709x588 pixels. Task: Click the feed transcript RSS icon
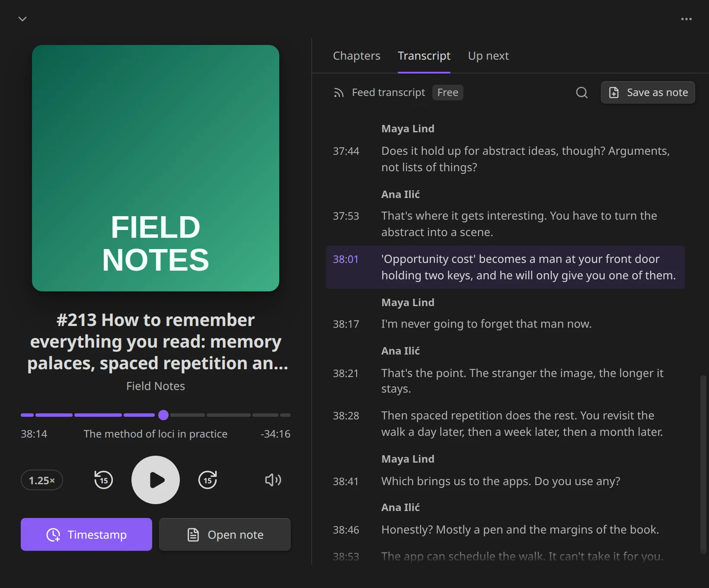339,93
